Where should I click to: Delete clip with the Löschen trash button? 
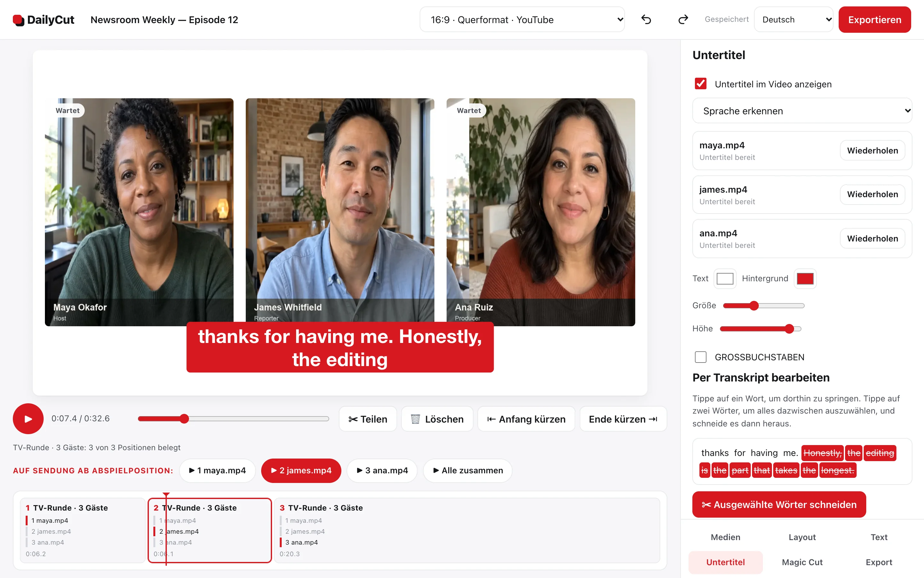[x=437, y=419]
